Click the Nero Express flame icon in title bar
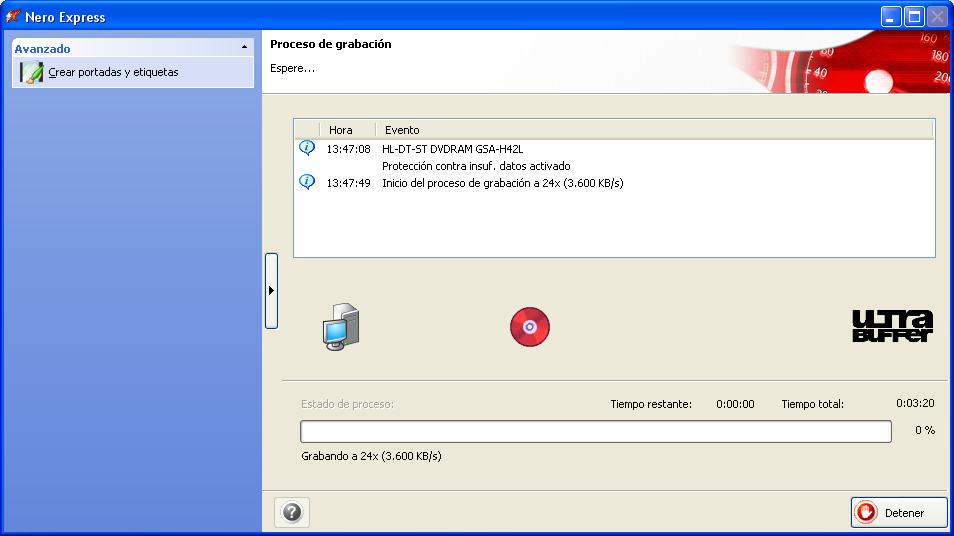This screenshot has width=954, height=536. [12, 16]
